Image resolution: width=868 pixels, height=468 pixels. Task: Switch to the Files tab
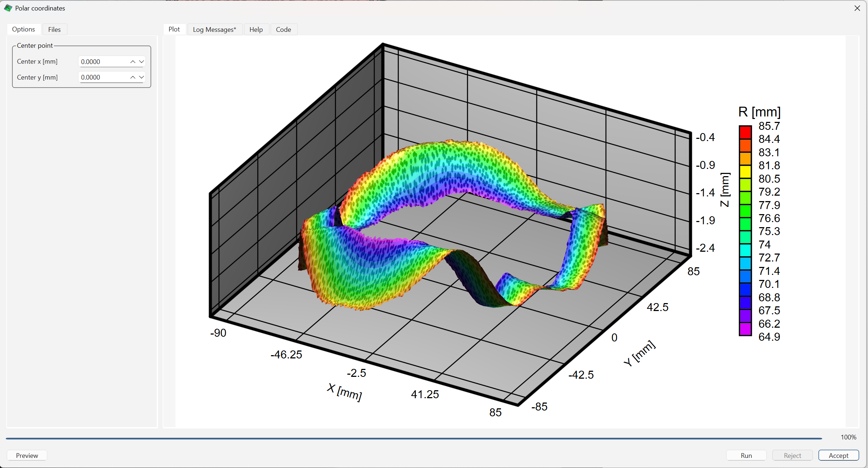point(54,29)
